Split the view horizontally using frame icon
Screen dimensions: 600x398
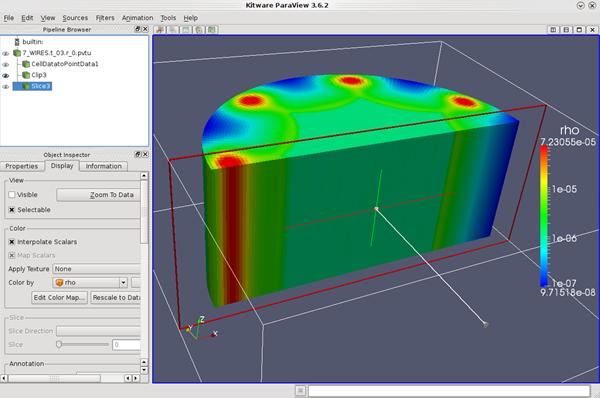tap(553, 29)
